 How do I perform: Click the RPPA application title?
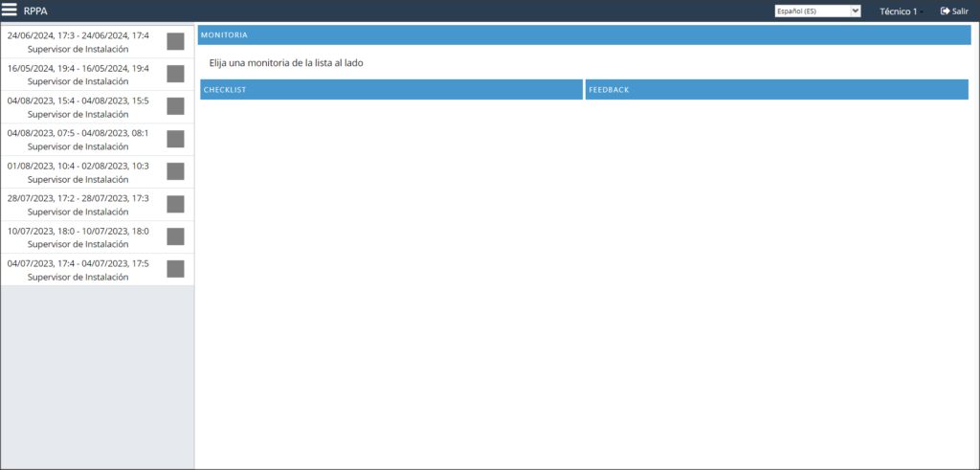(x=35, y=11)
